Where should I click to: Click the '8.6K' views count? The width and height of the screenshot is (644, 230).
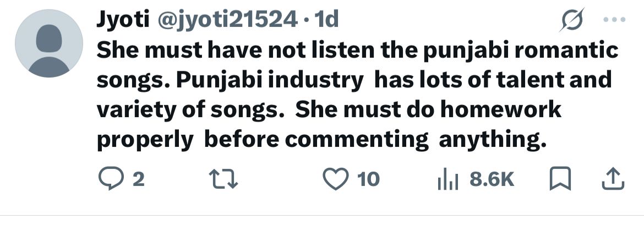click(492, 179)
